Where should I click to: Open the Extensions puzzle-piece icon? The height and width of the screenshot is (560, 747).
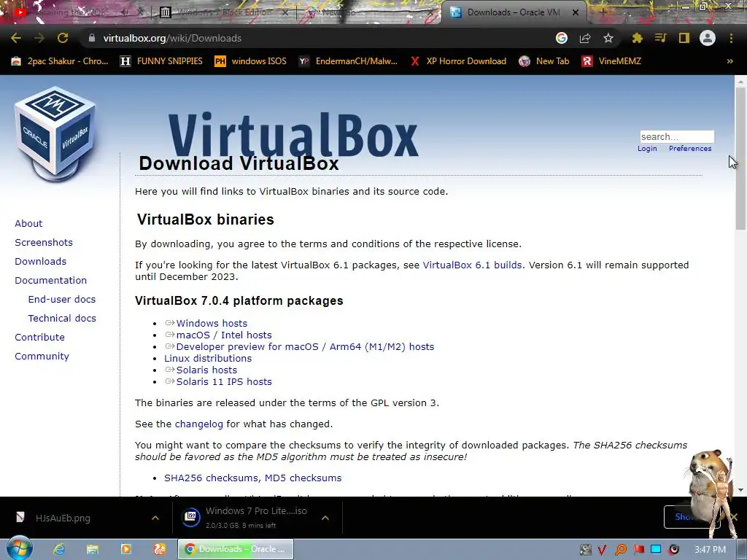pos(637,38)
